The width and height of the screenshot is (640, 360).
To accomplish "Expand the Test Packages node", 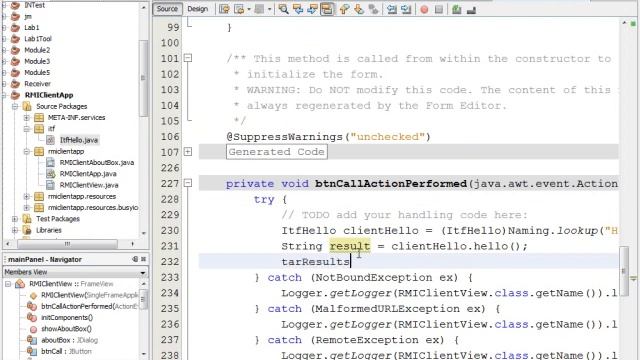I will coord(15,219).
